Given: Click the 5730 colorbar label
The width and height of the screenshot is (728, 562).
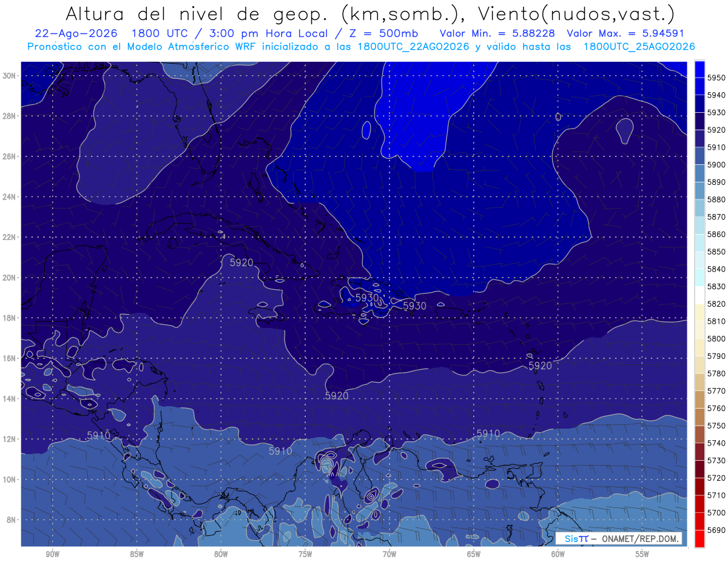Looking at the screenshot, I should [x=717, y=460].
